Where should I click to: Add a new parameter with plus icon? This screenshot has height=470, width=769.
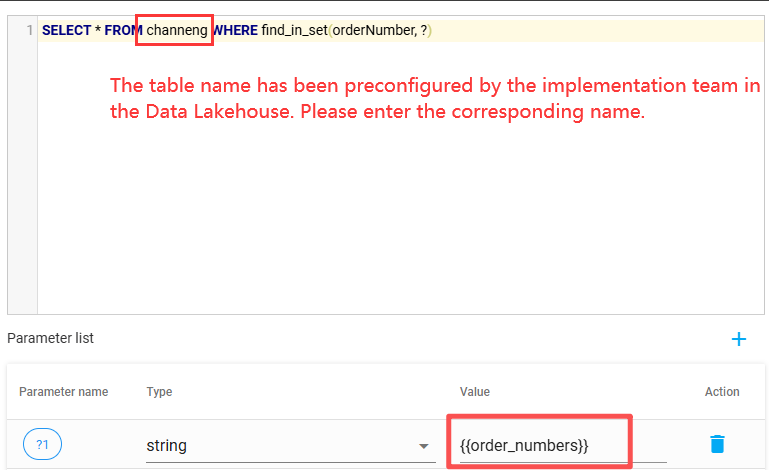coord(739,339)
